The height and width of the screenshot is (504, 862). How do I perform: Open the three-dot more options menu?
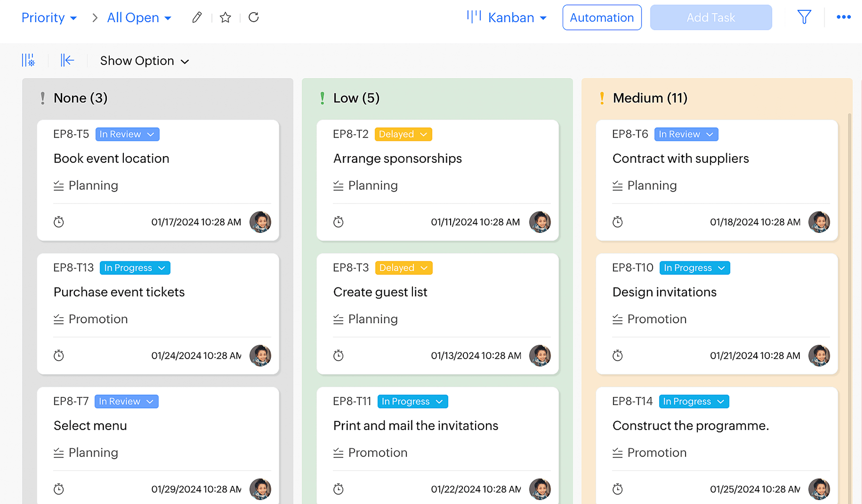(x=843, y=18)
